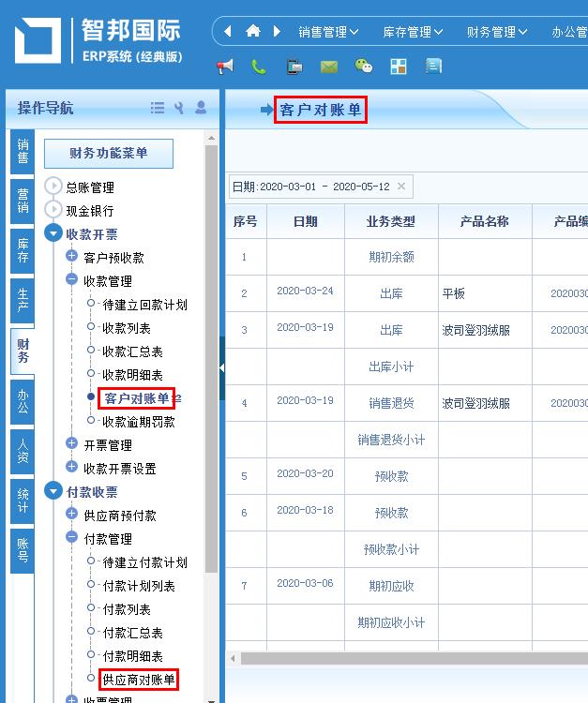Open the WeChat icon in the toolbar
This screenshot has width=588, height=703.
(363, 67)
